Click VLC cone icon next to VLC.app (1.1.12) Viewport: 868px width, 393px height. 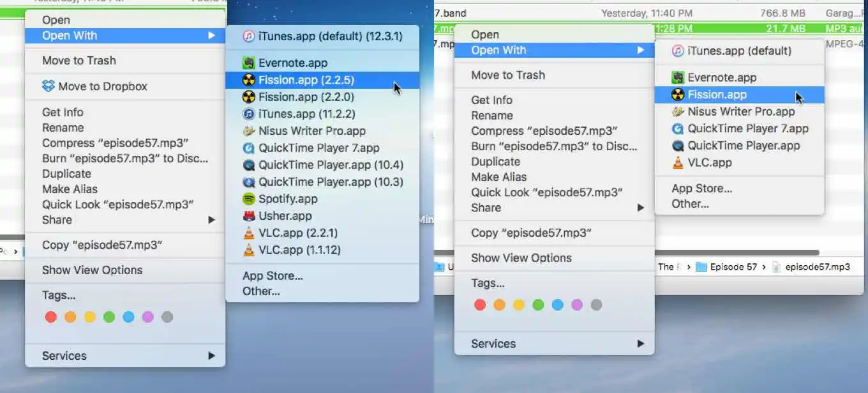pyautogui.click(x=249, y=250)
